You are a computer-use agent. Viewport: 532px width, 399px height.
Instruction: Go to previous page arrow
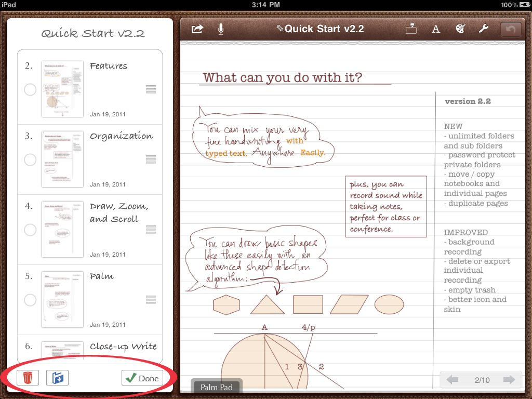click(x=453, y=380)
